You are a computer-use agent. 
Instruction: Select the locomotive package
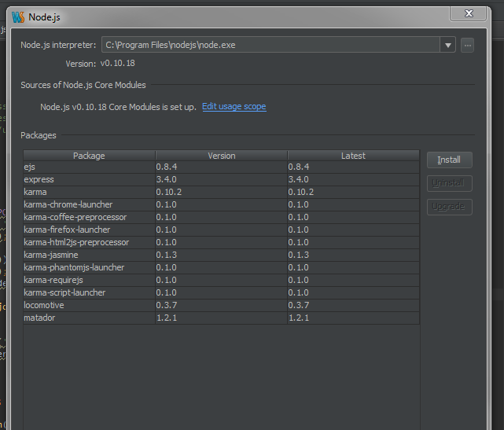click(44, 305)
